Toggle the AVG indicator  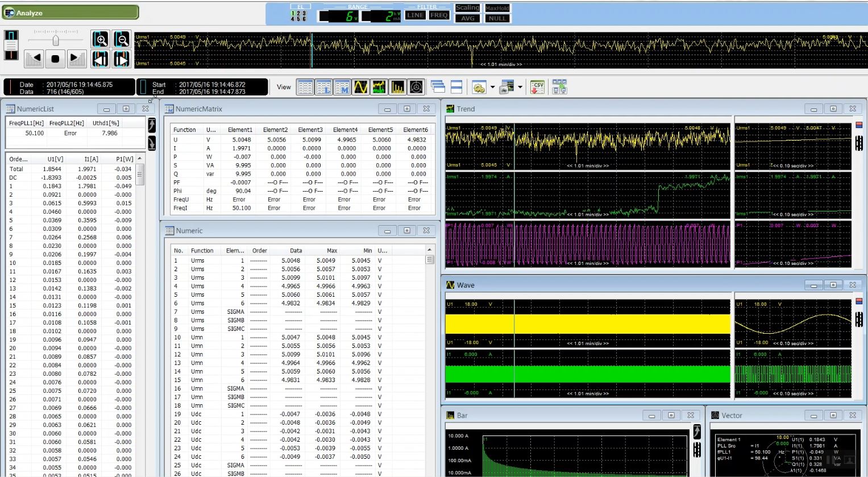pyautogui.click(x=468, y=18)
